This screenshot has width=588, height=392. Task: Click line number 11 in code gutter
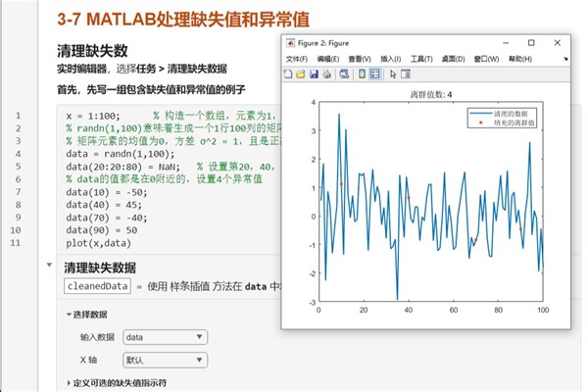coord(16,243)
